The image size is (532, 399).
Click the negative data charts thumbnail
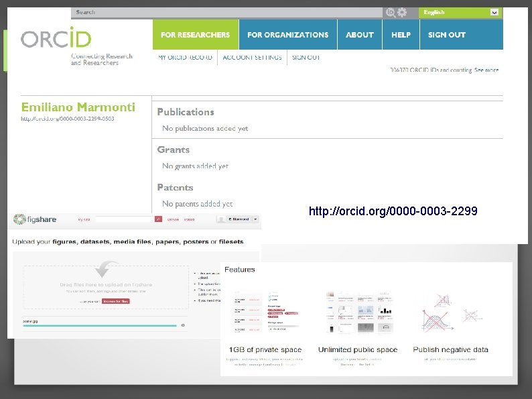tap(452, 312)
